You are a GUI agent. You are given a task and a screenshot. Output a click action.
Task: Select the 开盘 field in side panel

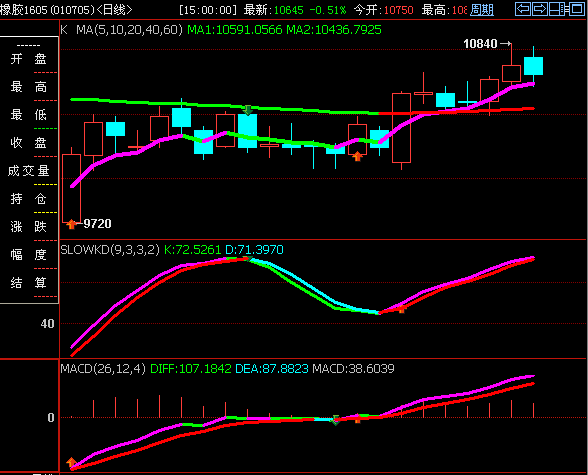tap(28, 59)
